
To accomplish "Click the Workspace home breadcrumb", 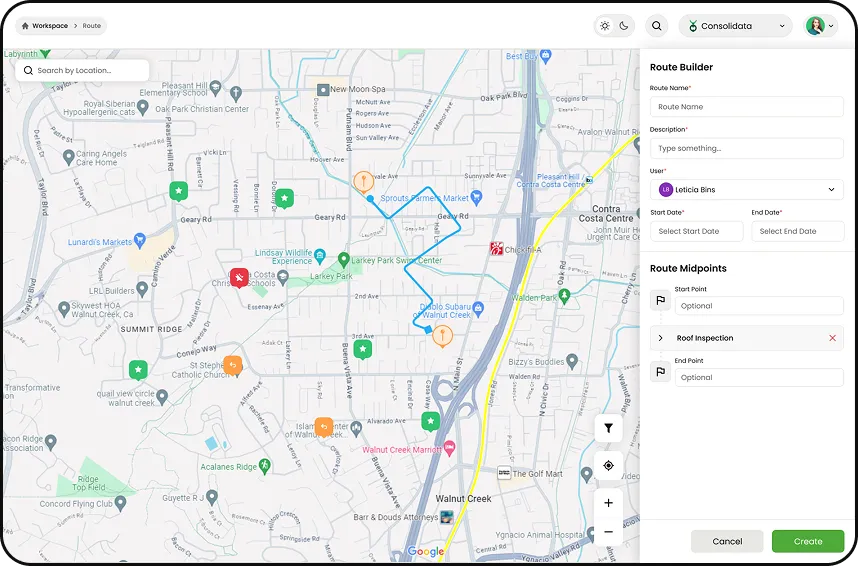I will pyautogui.click(x=45, y=26).
